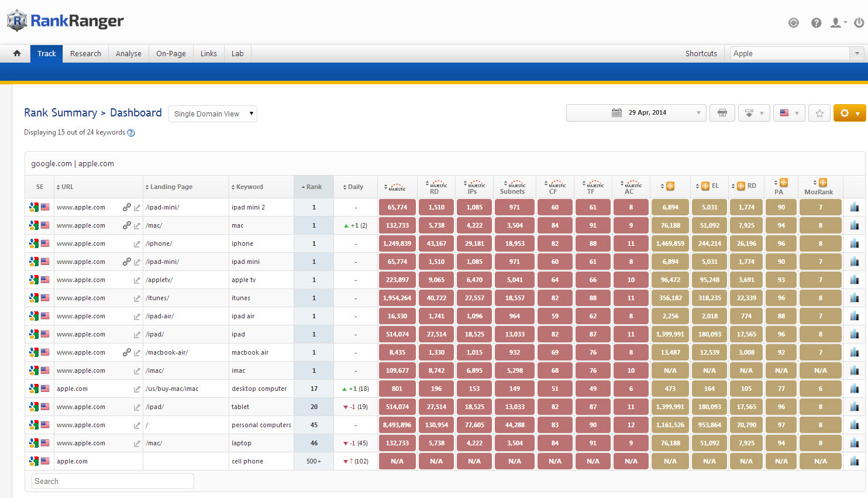Click the power logout icon
This screenshot has height=498, width=868.
click(x=859, y=23)
